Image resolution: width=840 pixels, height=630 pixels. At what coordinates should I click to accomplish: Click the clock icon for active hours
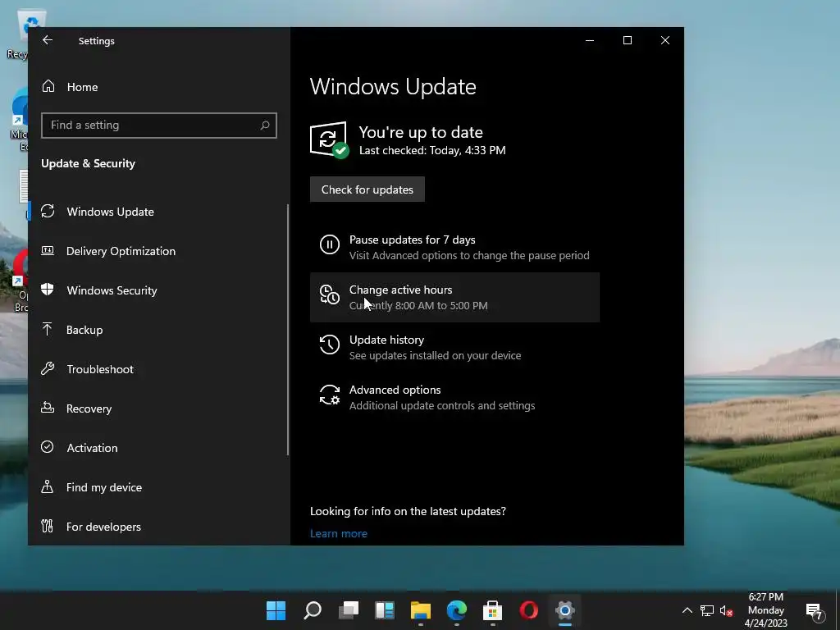[330, 294]
